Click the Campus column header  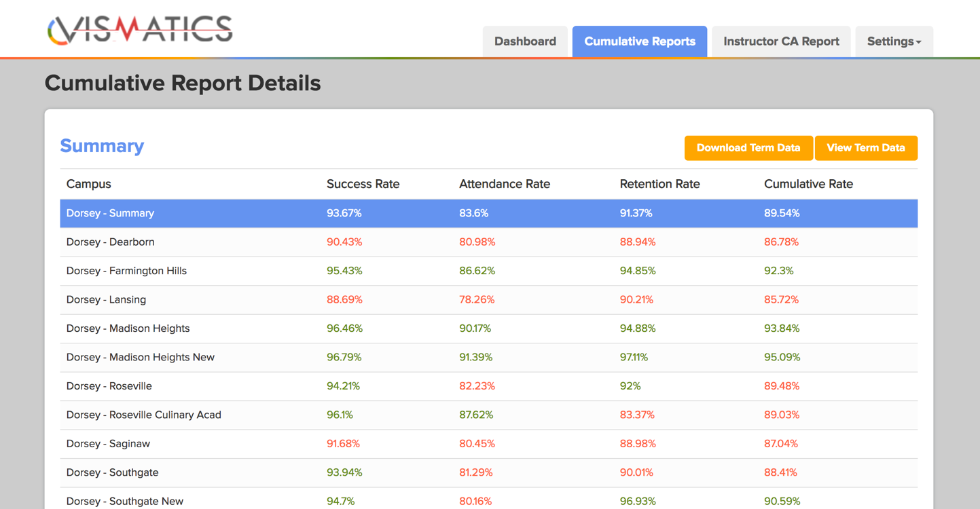coord(88,184)
